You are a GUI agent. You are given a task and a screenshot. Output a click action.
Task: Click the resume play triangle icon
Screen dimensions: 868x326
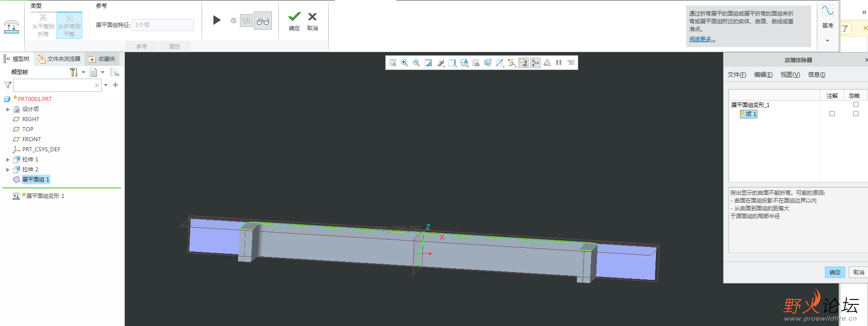click(x=217, y=20)
